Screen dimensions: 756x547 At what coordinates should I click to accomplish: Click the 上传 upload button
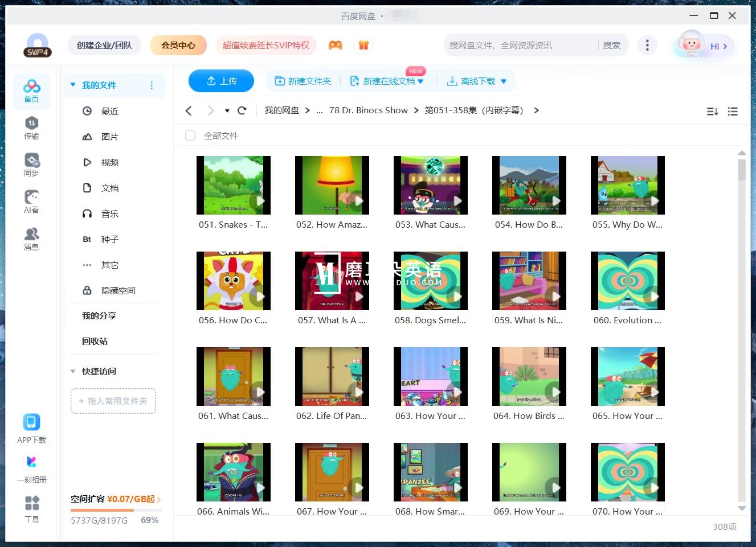221,81
